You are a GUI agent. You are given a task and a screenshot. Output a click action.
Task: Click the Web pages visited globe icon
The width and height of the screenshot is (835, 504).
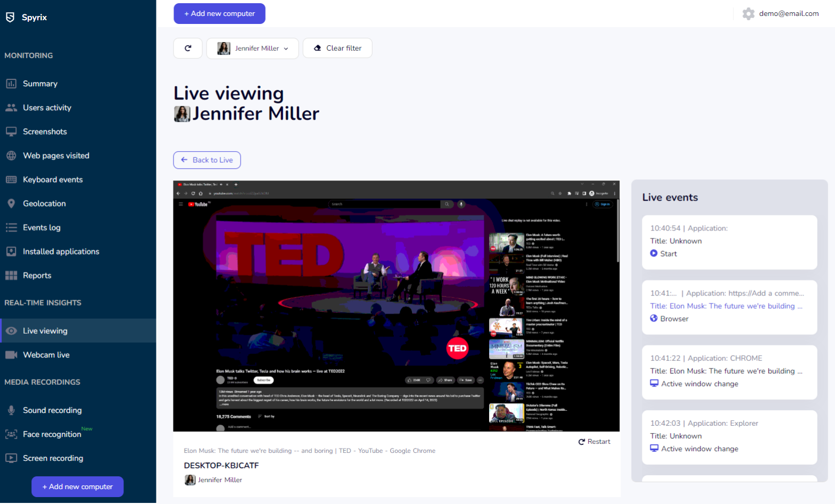coord(11,155)
